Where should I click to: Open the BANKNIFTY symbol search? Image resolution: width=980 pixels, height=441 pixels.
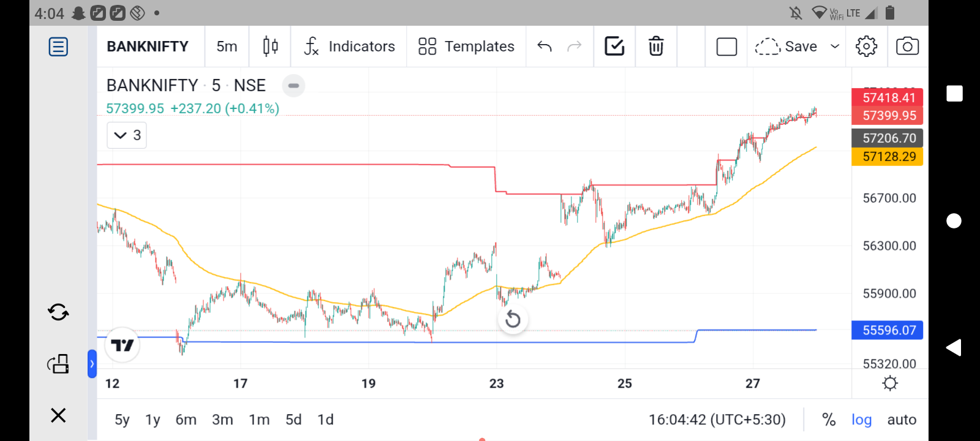pyautogui.click(x=148, y=47)
